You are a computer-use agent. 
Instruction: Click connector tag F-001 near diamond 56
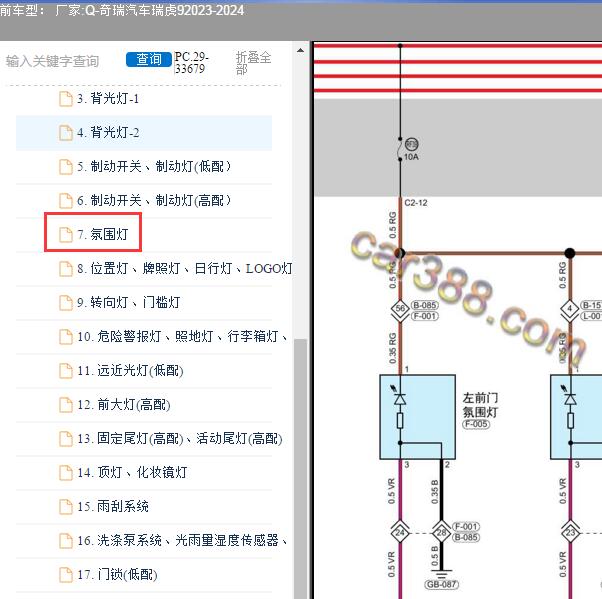tap(424, 316)
